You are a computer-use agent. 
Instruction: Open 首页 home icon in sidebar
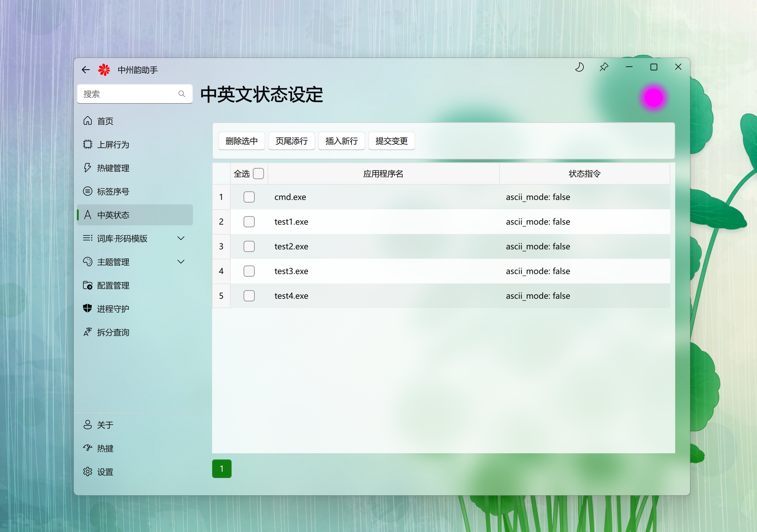click(x=87, y=121)
